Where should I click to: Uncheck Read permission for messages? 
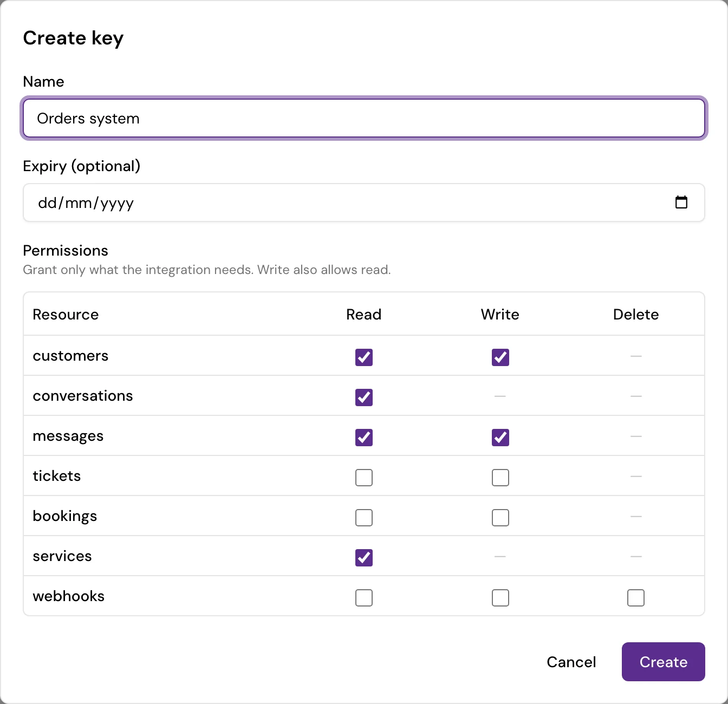pyautogui.click(x=364, y=437)
